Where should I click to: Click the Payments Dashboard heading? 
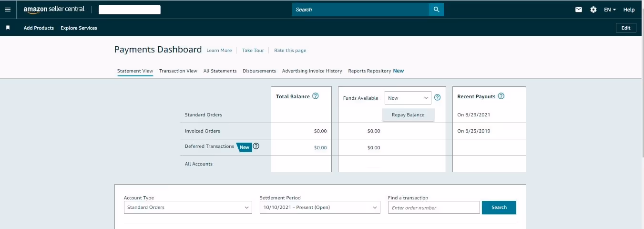tap(158, 50)
